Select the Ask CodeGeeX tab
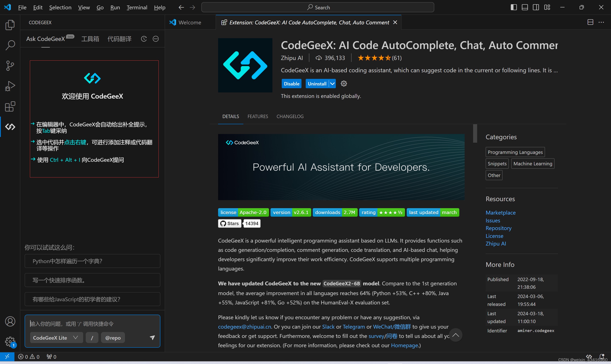 pyautogui.click(x=46, y=39)
